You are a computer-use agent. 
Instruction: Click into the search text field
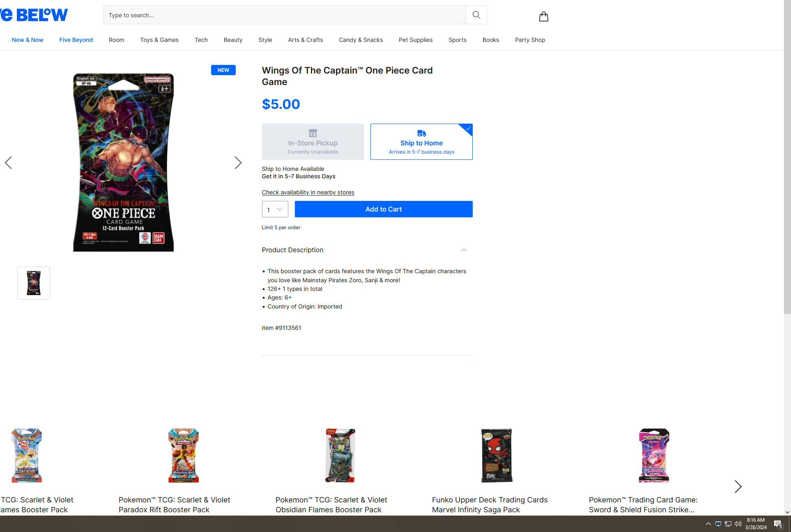[x=284, y=15]
